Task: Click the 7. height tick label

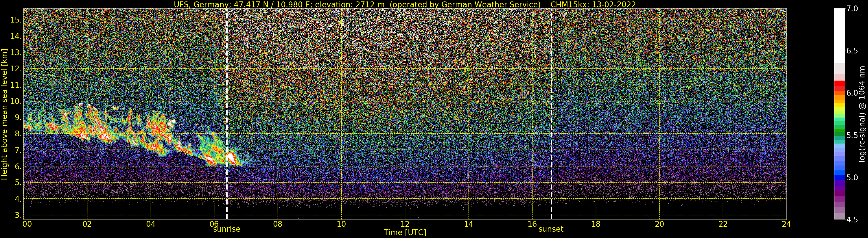Action: click(18, 150)
